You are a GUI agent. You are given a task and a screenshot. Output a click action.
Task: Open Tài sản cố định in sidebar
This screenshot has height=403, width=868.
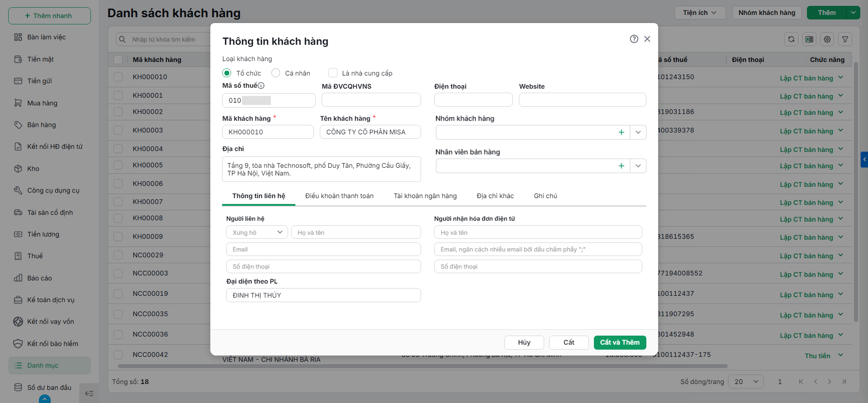point(49,213)
